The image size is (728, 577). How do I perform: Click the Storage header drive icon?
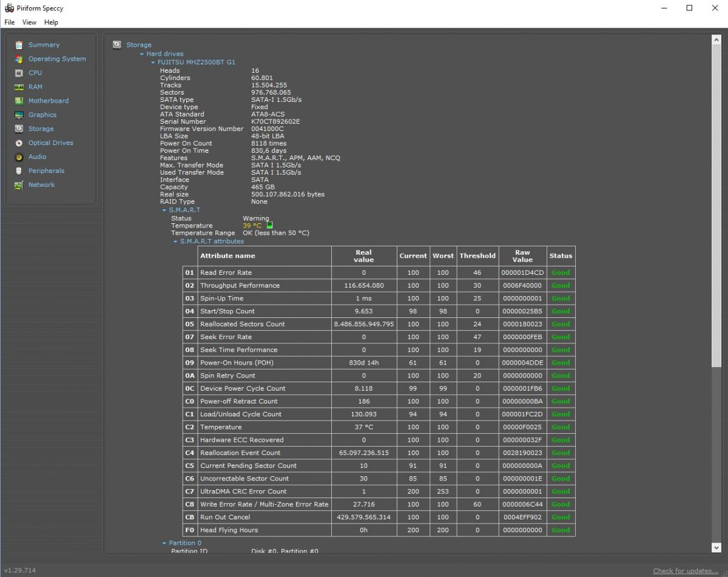(x=117, y=44)
